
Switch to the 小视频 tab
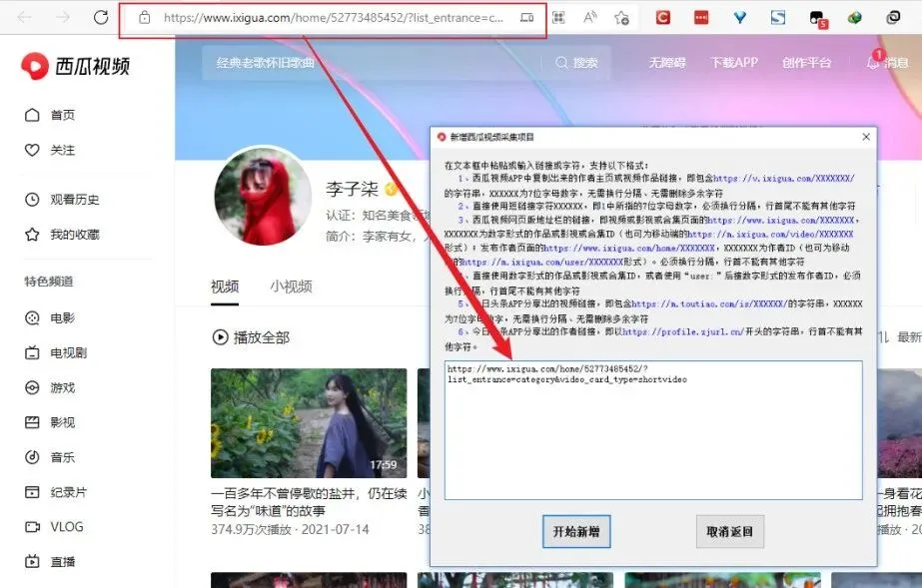291,287
